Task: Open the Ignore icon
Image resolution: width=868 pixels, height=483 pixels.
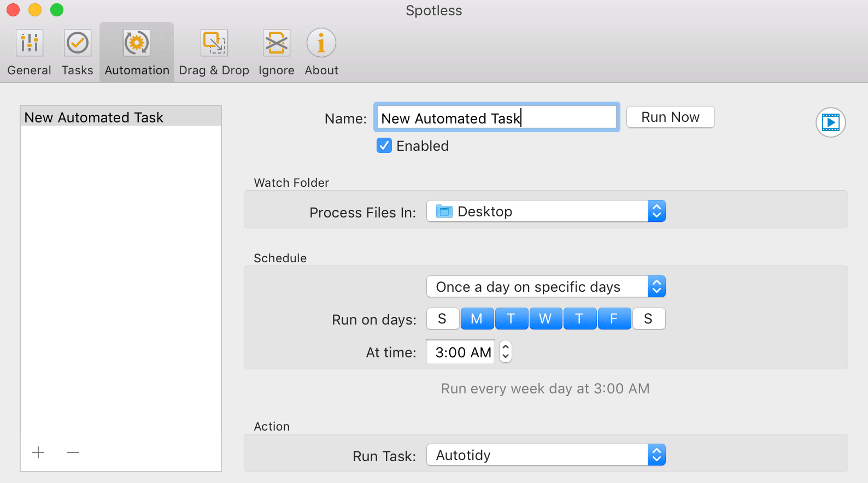Action: pos(277,43)
